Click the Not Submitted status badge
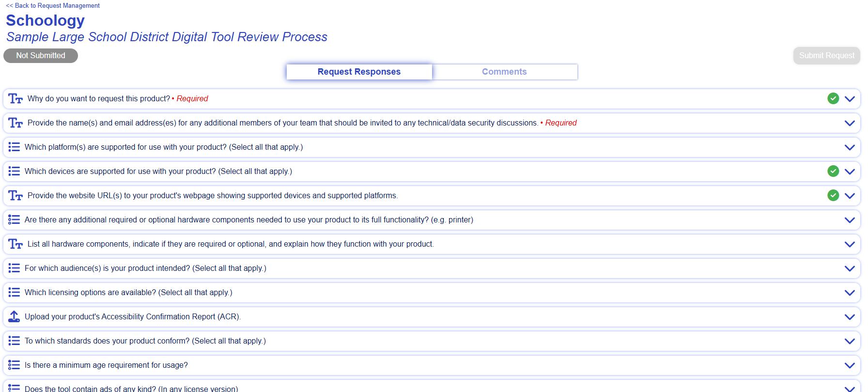This screenshot has width=868, height=392. (x=41, y=56)
